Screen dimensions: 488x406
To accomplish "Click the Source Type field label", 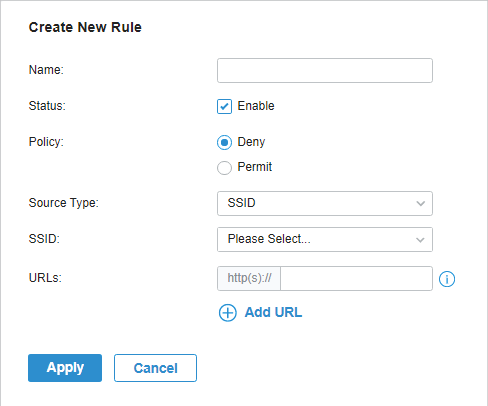I will coord(64,203).
